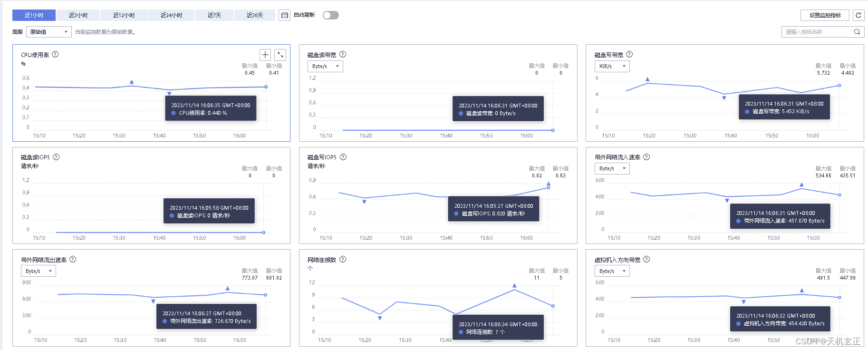Click the 设置监控指标 button
The height and width of the screenshot is (350, 868).
[x=825, y=15]
